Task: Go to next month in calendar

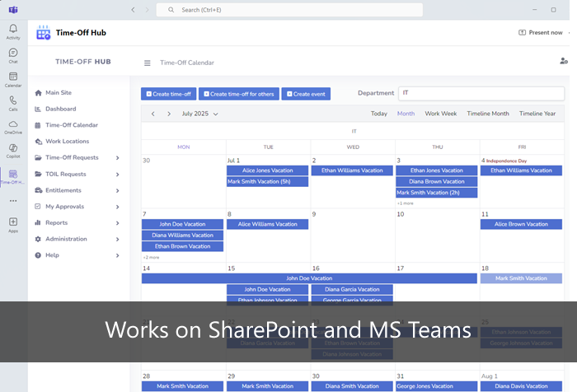Action: click(x=169, y=114)
